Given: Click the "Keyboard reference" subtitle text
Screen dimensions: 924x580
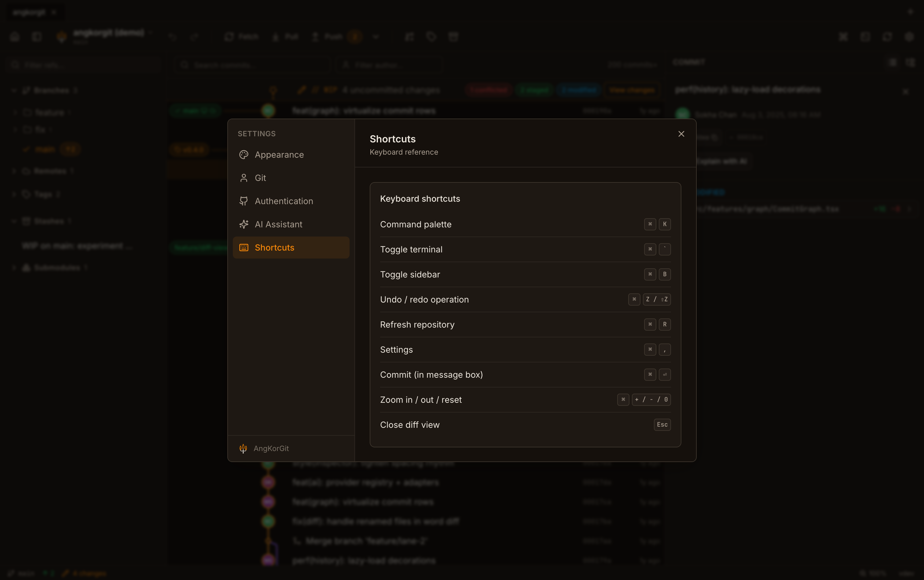Looking at the screenshot, I should [x=404, y=152].
